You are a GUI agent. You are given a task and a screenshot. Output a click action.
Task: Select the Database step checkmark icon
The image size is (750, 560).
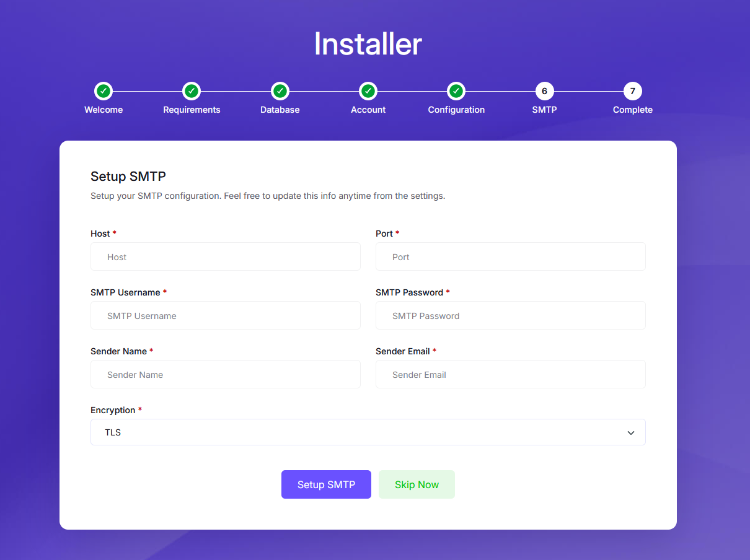[x=280, y=91]
